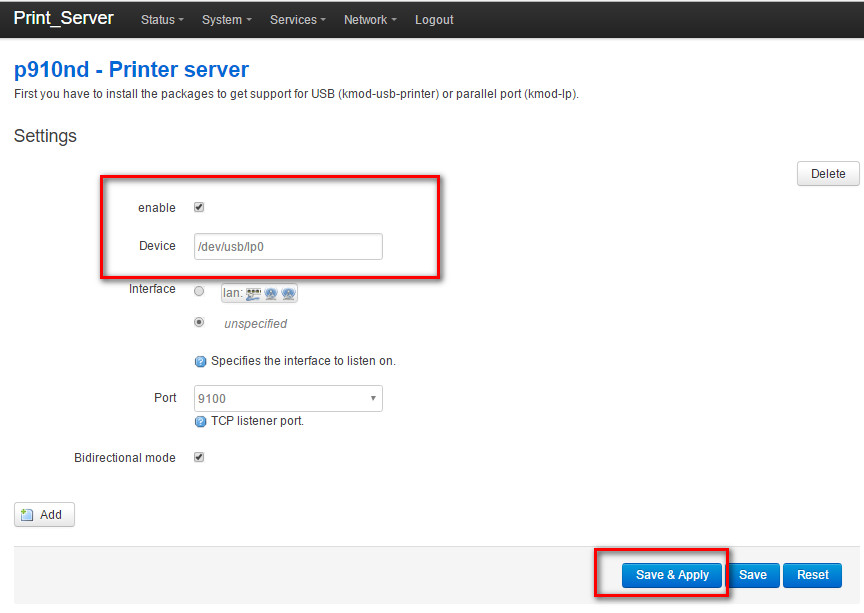The width and height of the screenshot is (864, 613).
Task: Click the Logout link
Action: [x=434, y=20]
